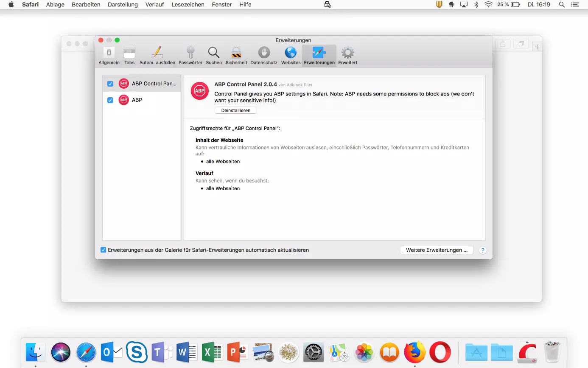Open the Websites preferences pane
The width and height of the screenshot is (588, 368).
[x=291, y=56]
